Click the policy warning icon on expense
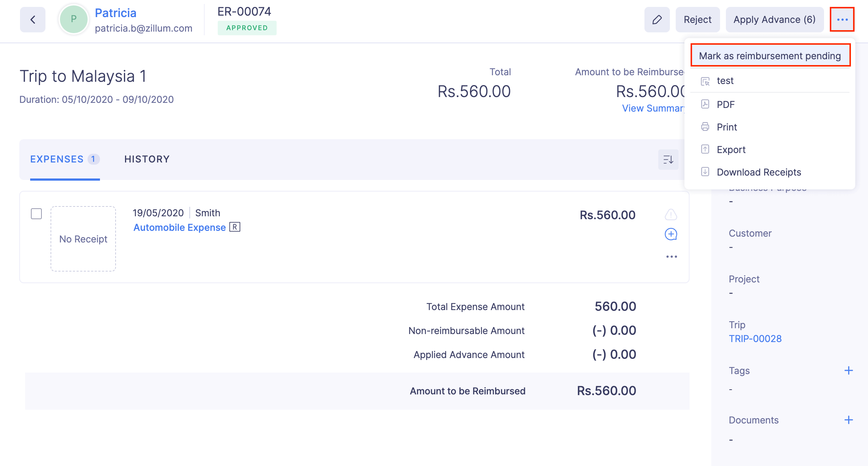 (671, 214)
